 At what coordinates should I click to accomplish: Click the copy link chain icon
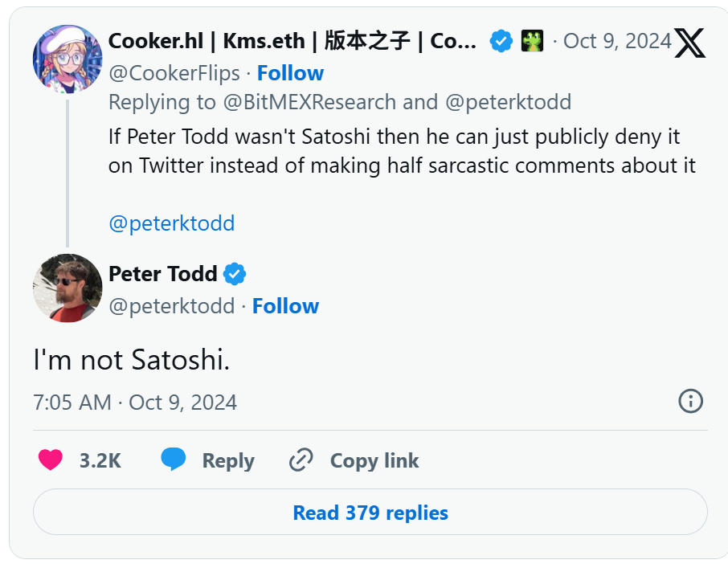coord(301,460)
